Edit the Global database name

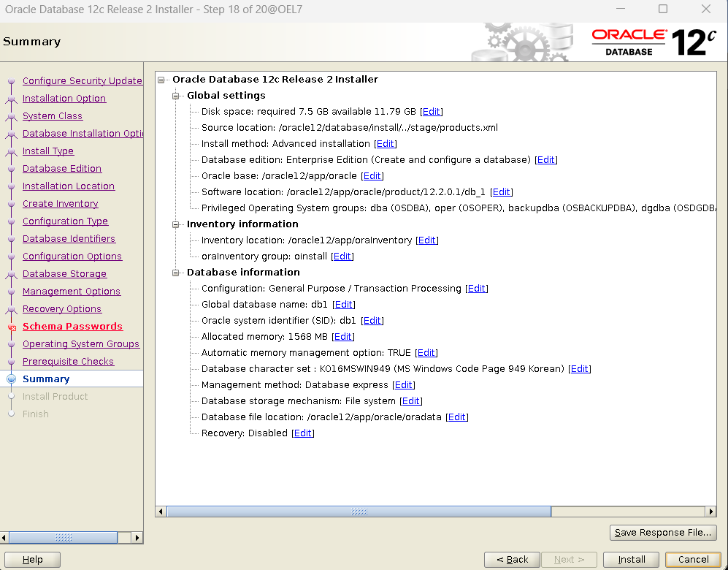(344, 304)
